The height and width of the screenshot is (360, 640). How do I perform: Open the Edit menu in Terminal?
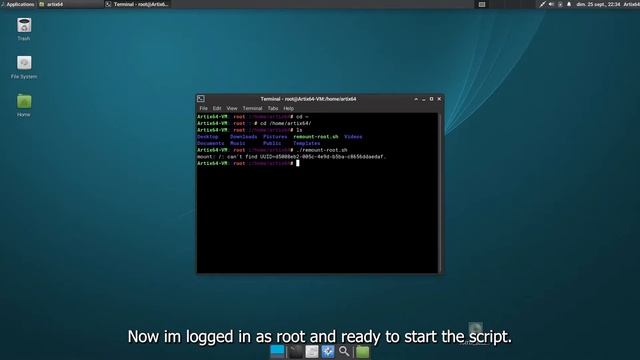point(217,108)
